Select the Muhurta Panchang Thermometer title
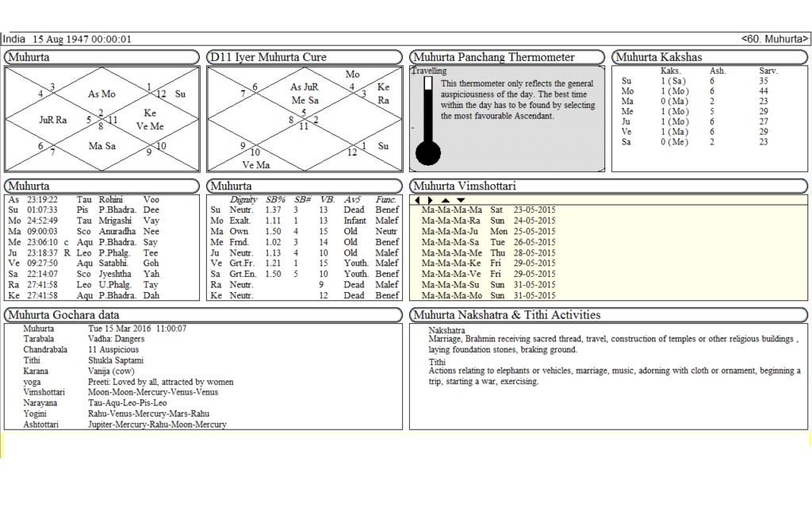This screenshot has width=812, height=508. (494, 57)
